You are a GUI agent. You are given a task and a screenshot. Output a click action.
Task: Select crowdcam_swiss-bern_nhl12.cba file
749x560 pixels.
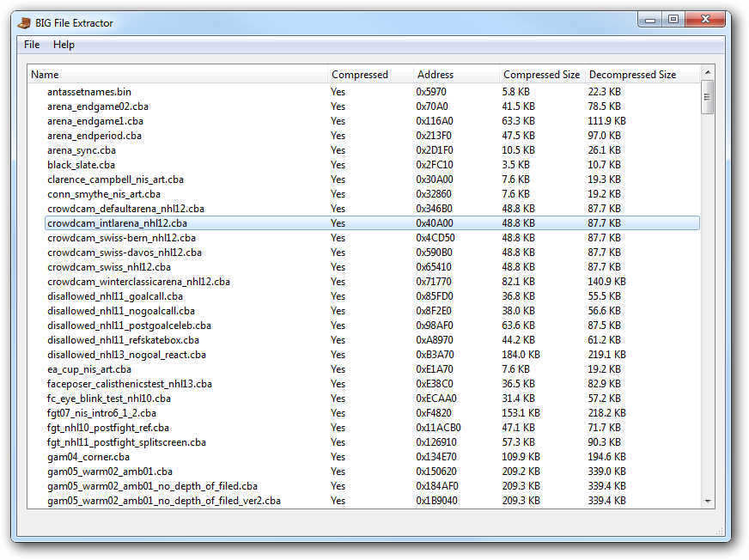pyautogui.click(x=121, y=238)
